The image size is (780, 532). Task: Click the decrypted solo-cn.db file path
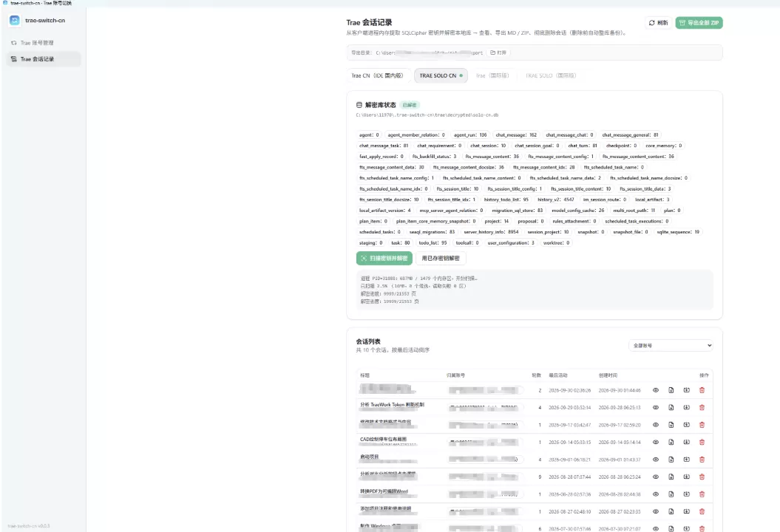[427, 115]
